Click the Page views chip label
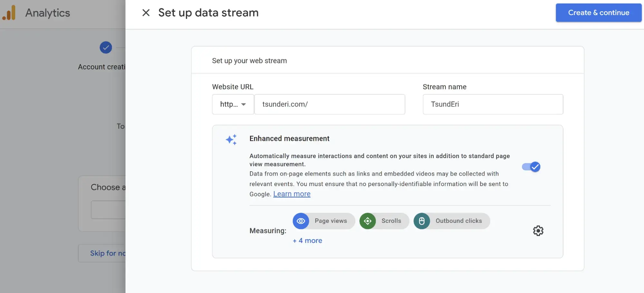Viewport: 644px width, 293px height. (x=331, y=221)
